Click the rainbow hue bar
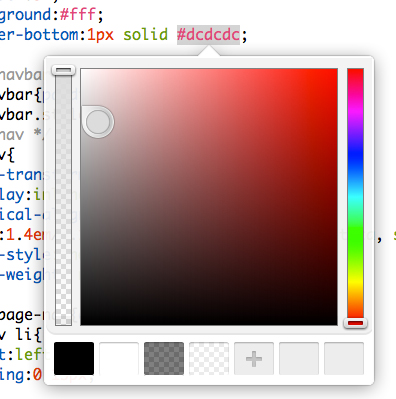This screenshot has height=399, width=396. click(x=355, y=193)
